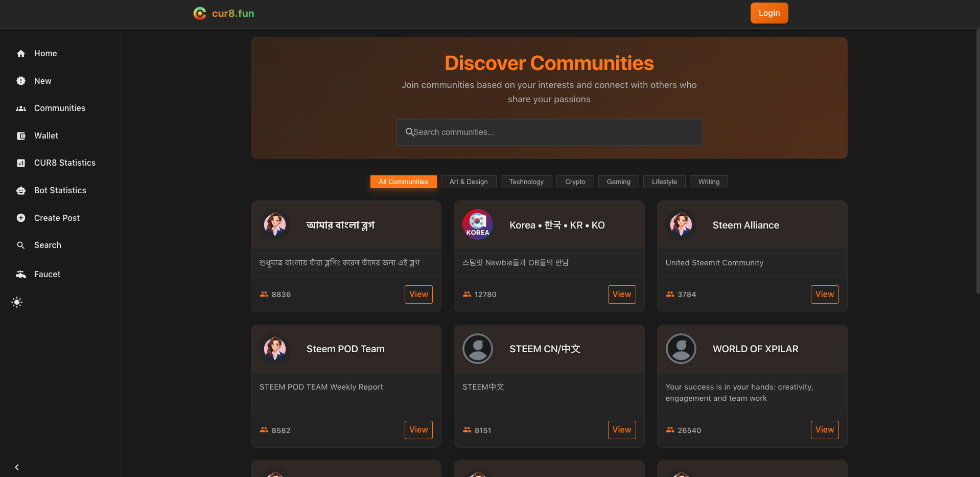Click the members icon beside 8582
980x477 pixels.
click(264, 430)
